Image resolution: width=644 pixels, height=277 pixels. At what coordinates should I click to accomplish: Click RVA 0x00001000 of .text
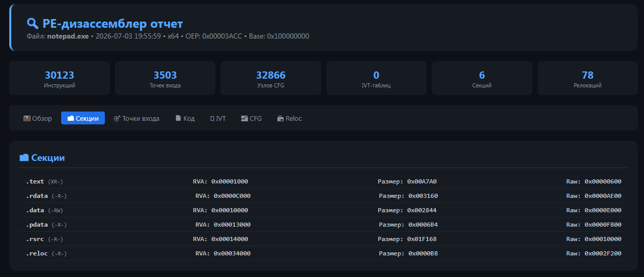coord(220,181)
